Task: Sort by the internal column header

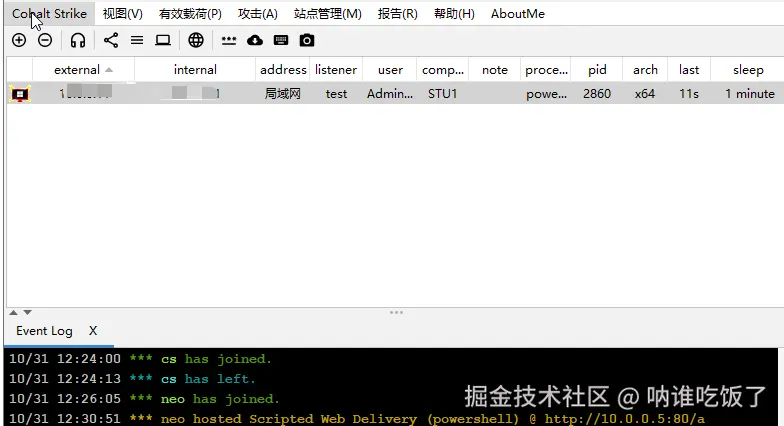Action: coord(195,70)
